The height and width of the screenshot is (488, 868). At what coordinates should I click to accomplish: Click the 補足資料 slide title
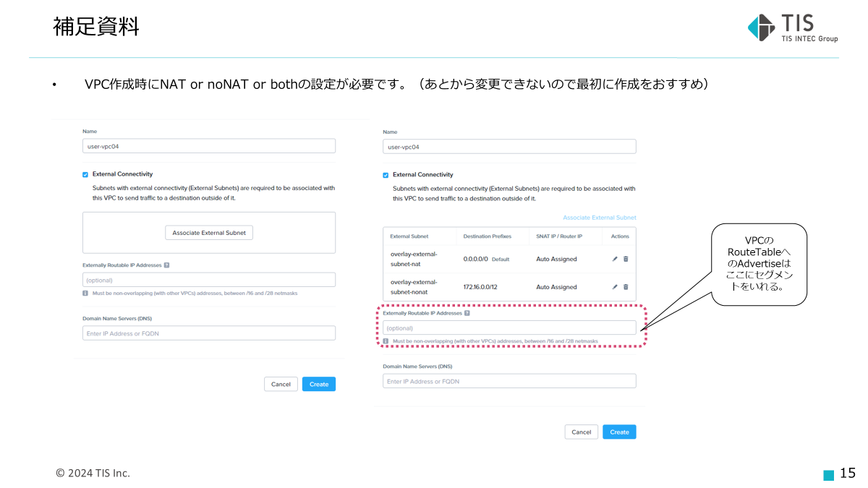[x=96, y=27]
